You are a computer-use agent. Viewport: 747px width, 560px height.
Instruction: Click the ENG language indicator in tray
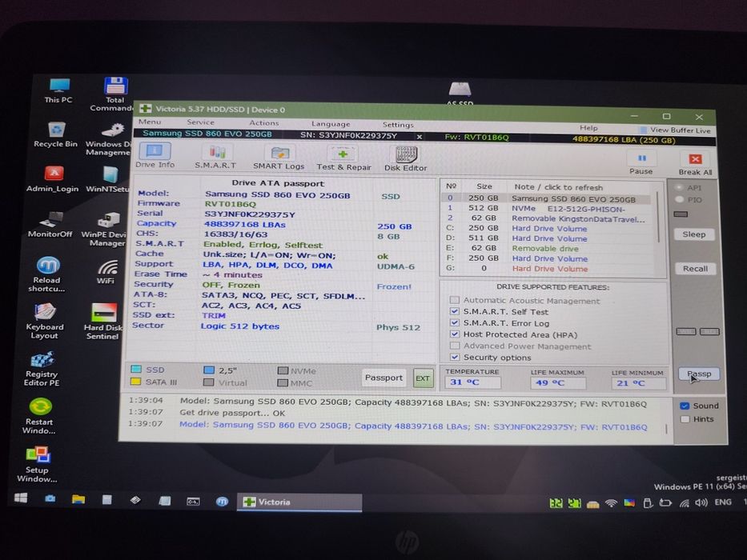click(723, 502)
